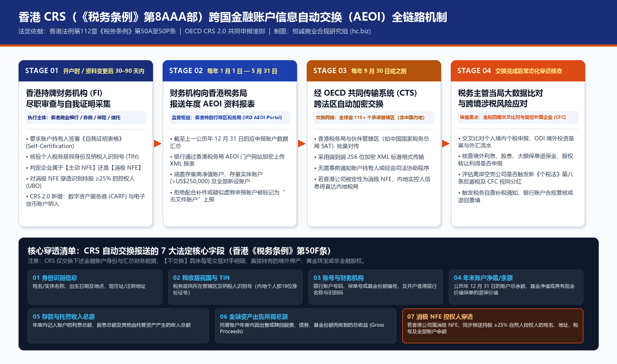
Task: Click the section title 核心穿透清单
Action: click(x=180, y=250)
